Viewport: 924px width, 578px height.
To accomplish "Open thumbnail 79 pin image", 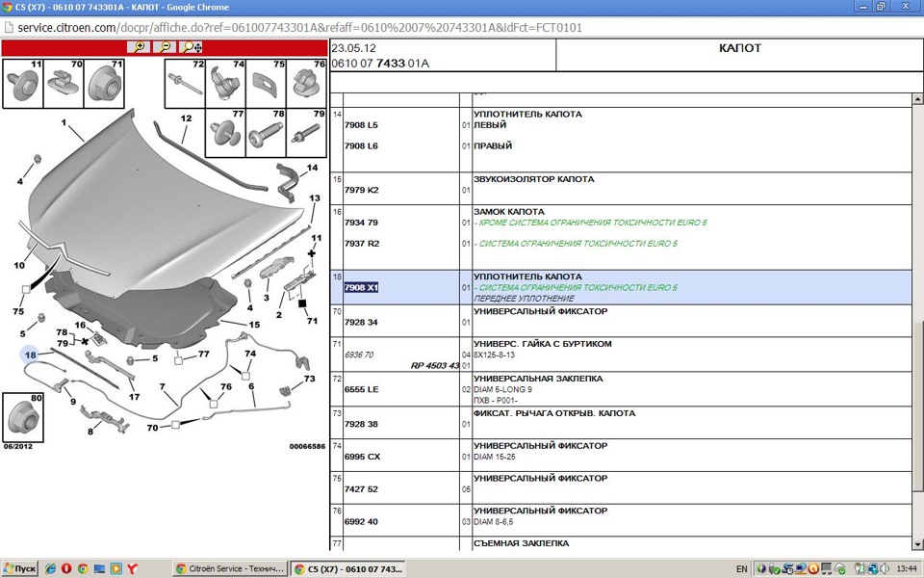I will 306,133.
